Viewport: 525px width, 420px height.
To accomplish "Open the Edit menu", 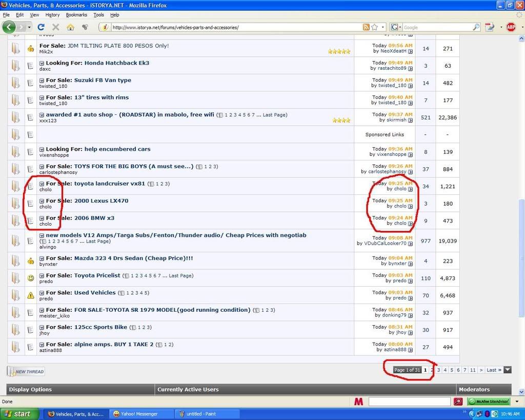I will click(x=20, y=15).
